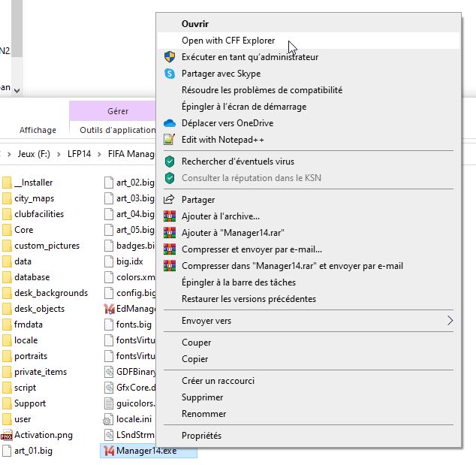This screenshot has width=476, height=465.
Task: Select Créer un raccourci
Action: 309,381
